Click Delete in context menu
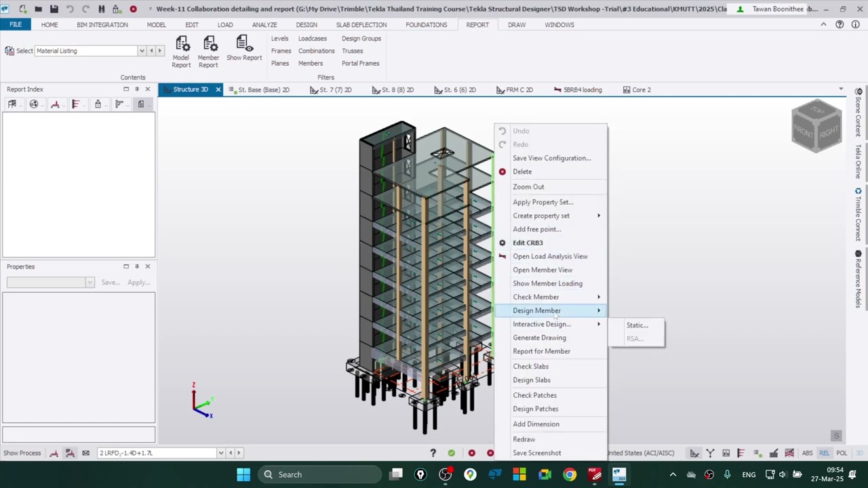Screen dimensions: 868x488 [x=551, y=171]
